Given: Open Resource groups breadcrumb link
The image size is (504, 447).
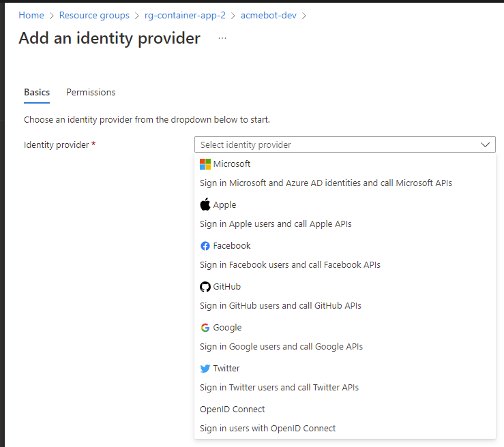Looking at the screenshot, I should tap(94, 15).
